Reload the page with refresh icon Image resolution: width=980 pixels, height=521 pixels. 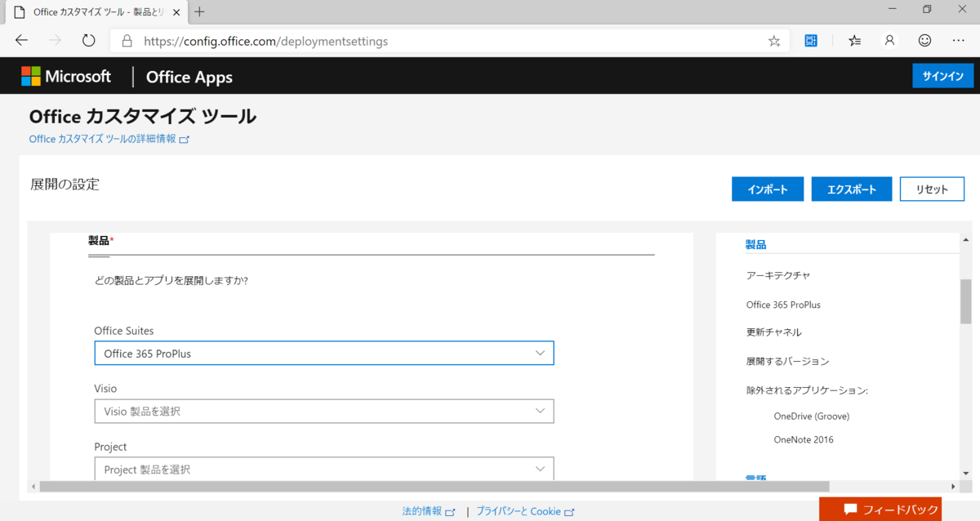[89, 40]
